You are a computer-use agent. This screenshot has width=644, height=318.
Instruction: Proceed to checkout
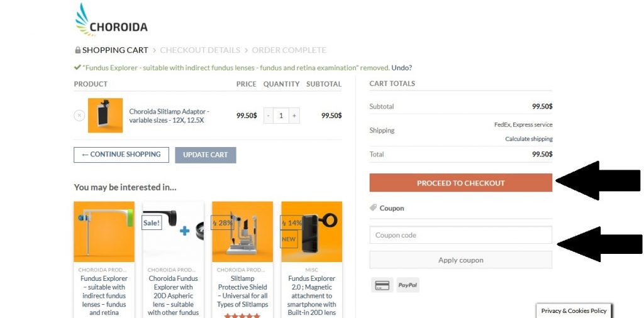coord(461,183)
